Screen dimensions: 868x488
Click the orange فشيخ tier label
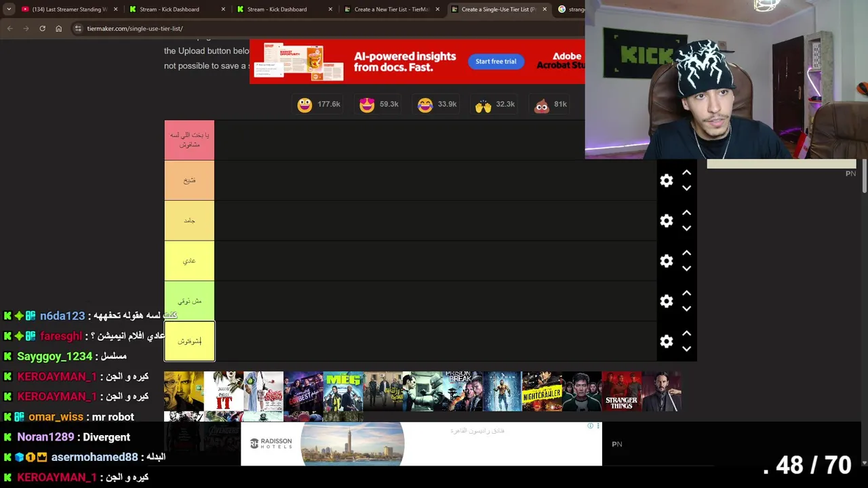[x=189, y=180]
